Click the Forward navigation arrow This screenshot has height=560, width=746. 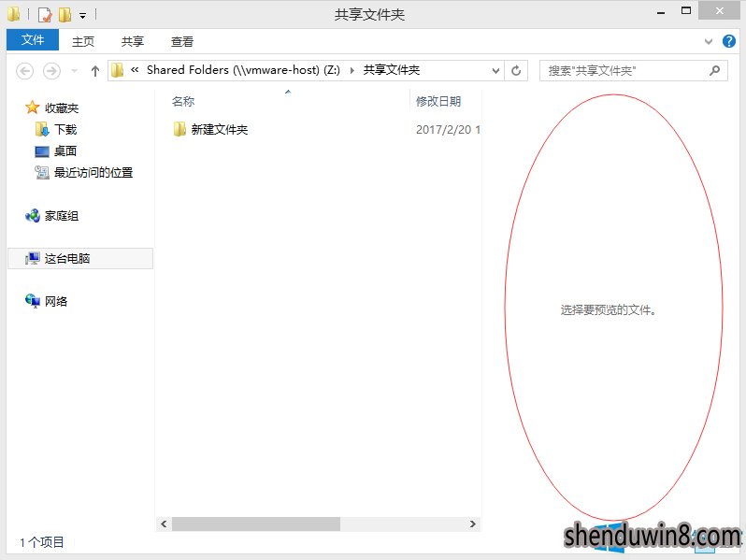coord(51,71)
